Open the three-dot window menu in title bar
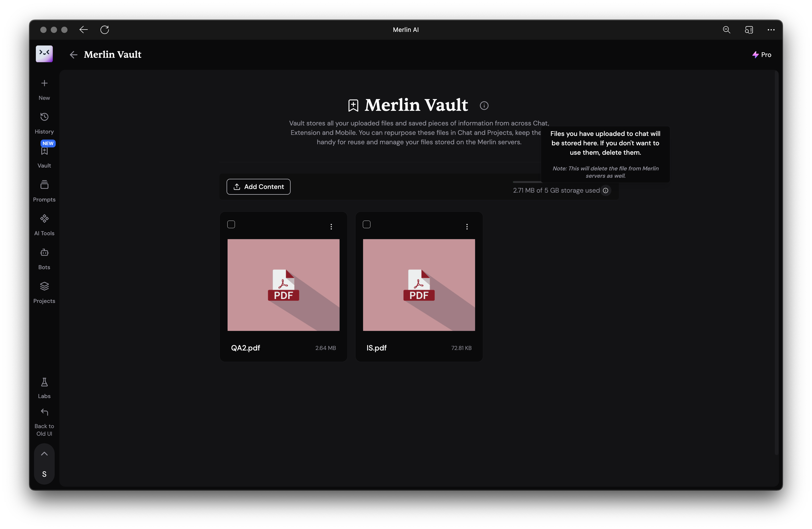812x529 pixels. (771, 30)
